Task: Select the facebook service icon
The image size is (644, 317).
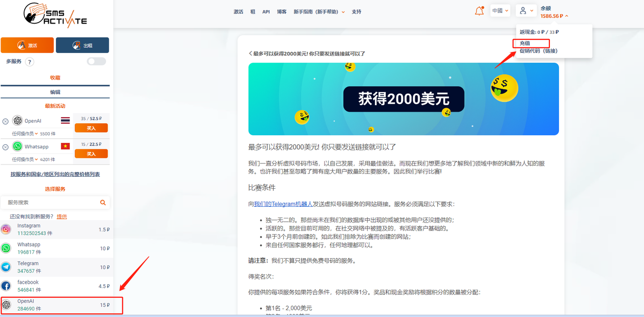Action: click(x=6, y=286)
